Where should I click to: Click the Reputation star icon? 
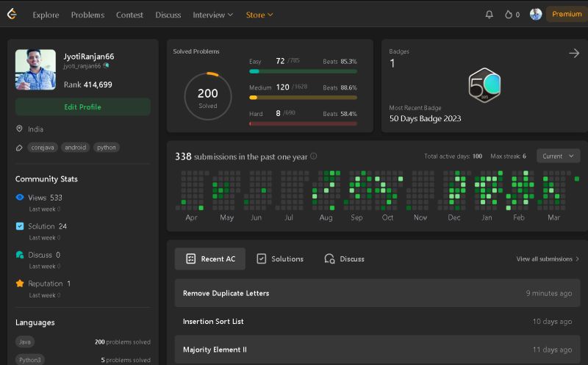click(x=20, y=283)
